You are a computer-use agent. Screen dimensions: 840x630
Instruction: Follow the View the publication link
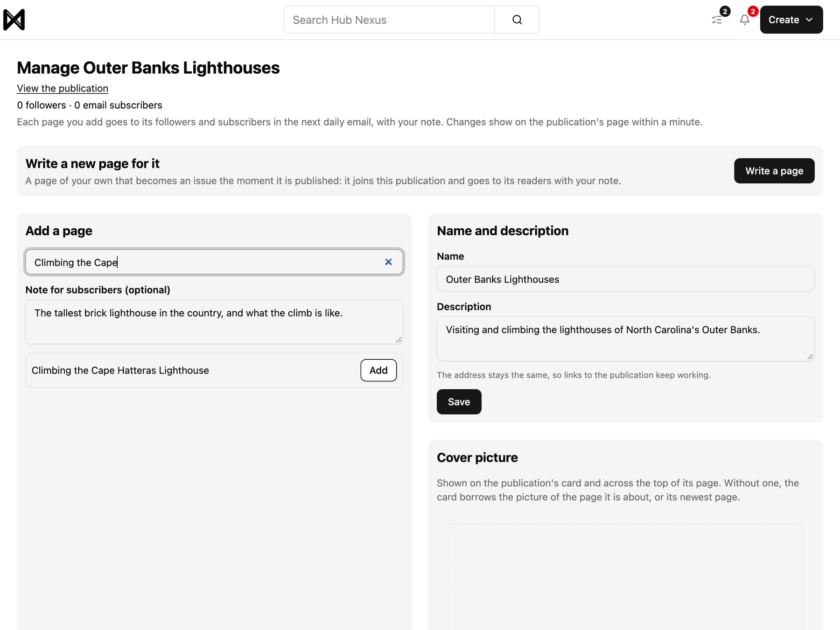(63, 88)
